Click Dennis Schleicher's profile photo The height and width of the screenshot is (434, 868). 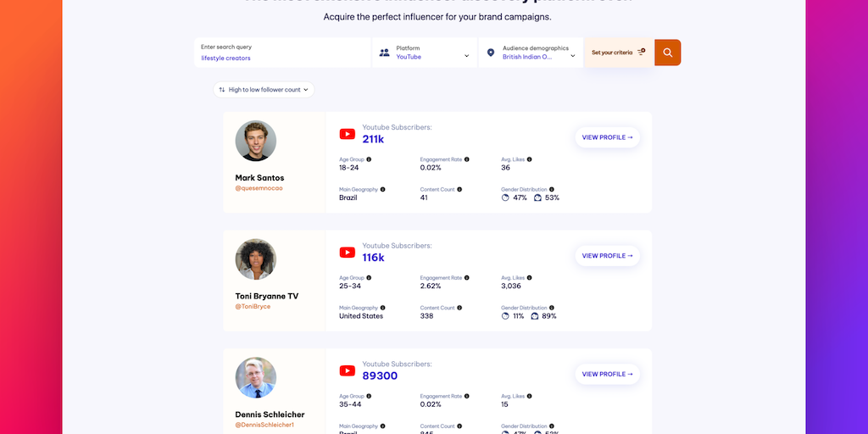click(255, 377)
